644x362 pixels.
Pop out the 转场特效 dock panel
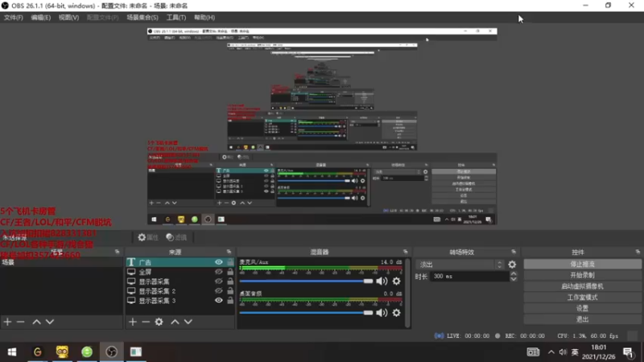[514, 252]
